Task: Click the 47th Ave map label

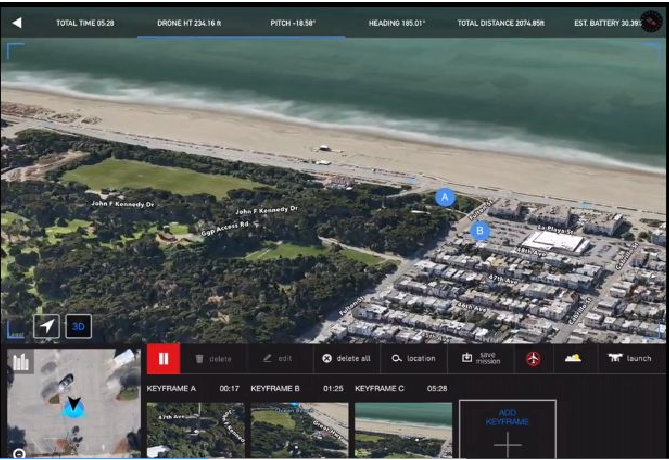Action: click(x=505, y=280)
